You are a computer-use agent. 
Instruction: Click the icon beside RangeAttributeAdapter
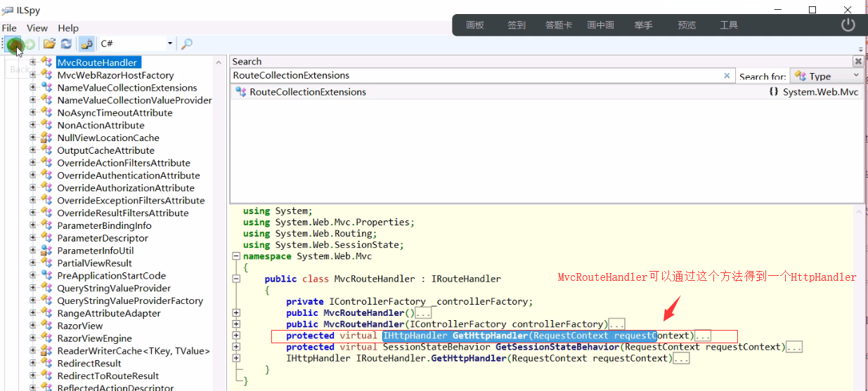coord(46,313)
